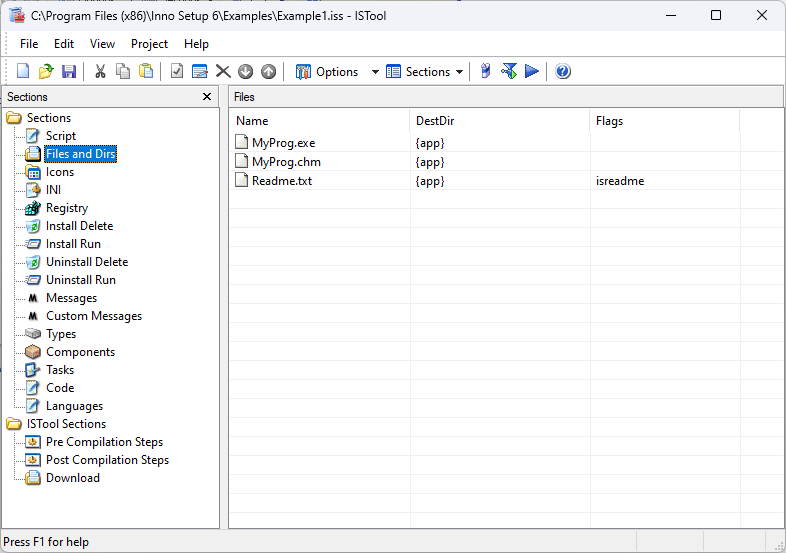Select the Script section
Screen dimensions: 786x553
tap(61, 136)
